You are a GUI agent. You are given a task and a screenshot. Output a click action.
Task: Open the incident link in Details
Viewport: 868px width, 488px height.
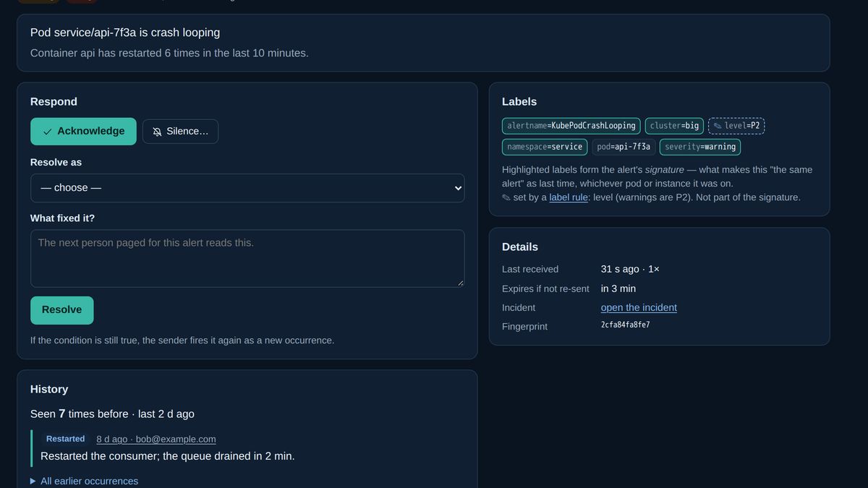click(639, 308)
